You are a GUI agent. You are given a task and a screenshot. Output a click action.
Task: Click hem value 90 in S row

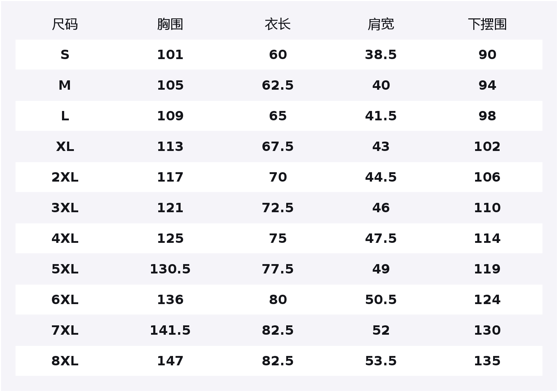click(x=487, y=55)
